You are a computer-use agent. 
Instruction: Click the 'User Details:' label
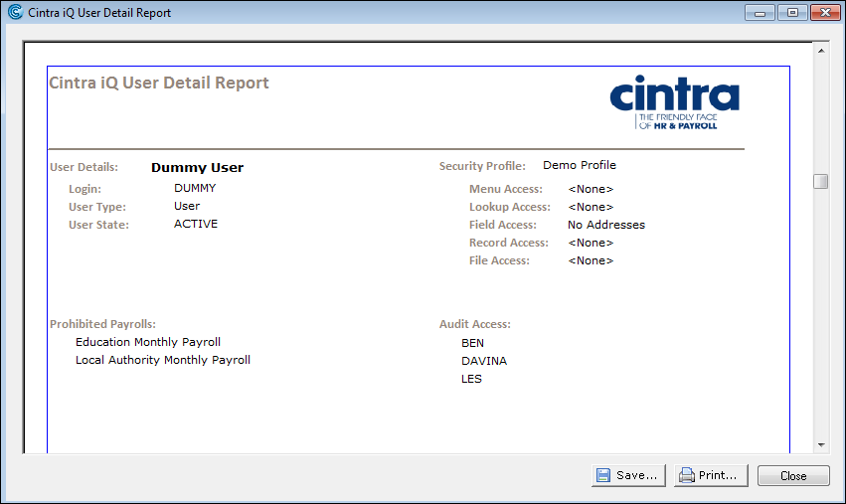coord(85,167)
